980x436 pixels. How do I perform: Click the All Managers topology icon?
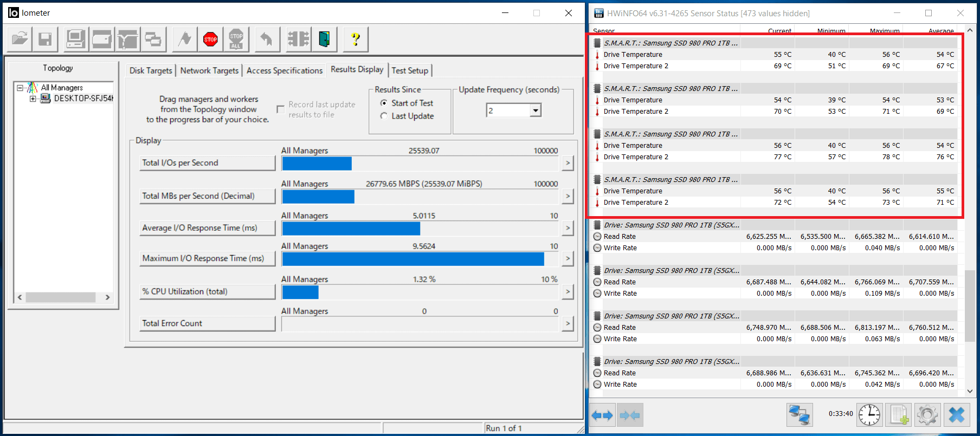tap(33, 87)
